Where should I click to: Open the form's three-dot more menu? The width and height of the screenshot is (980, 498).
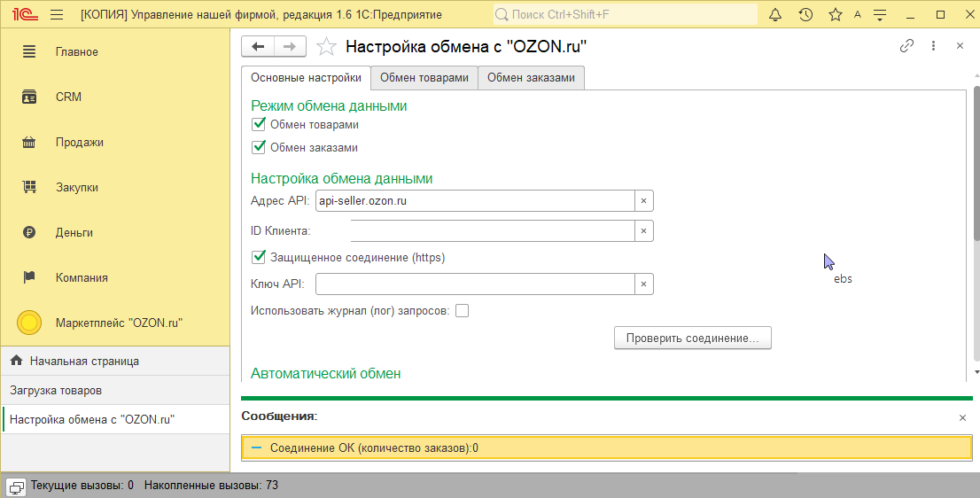(933, 45)
